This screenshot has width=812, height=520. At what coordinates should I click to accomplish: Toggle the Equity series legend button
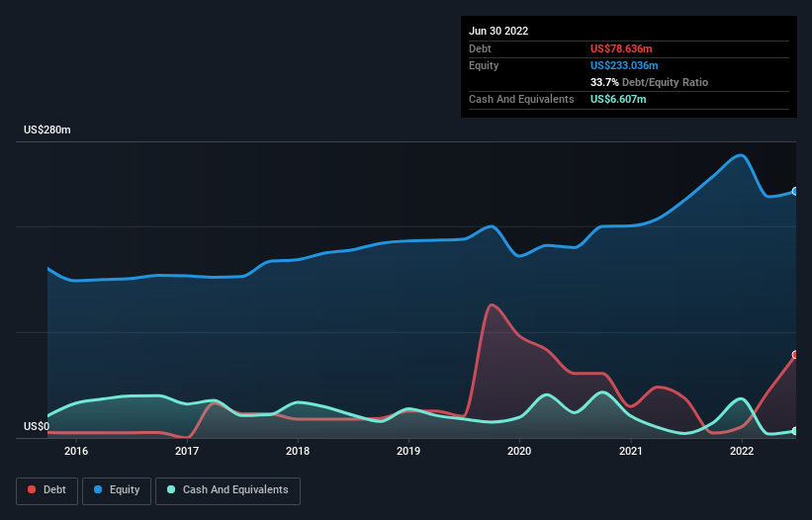click(x=117, y=490)
